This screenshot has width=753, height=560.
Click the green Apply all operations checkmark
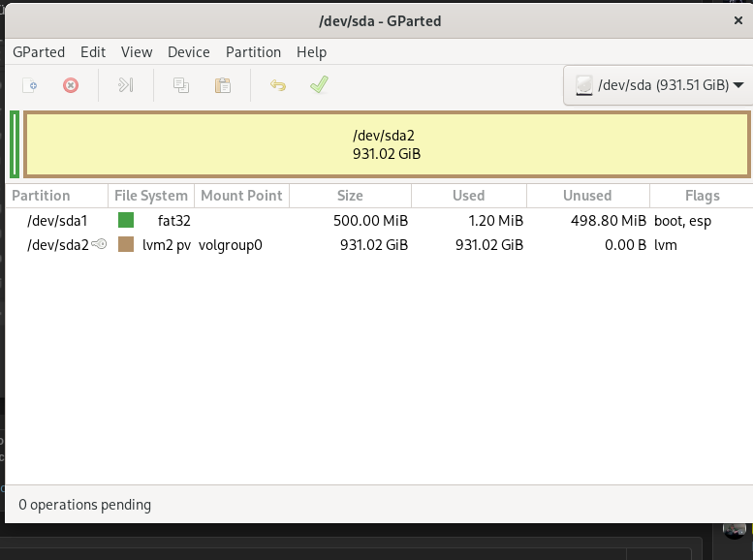tap(319, 85)
